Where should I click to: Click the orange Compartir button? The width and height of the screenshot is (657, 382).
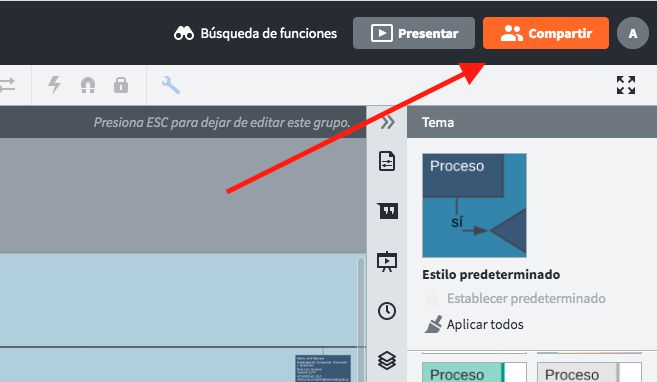tap(546, 33)
